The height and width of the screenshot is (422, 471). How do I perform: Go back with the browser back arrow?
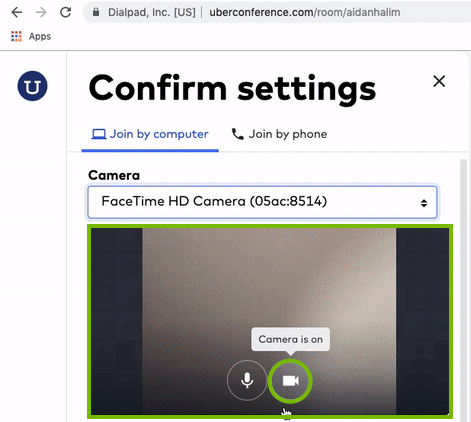[17, 12]
